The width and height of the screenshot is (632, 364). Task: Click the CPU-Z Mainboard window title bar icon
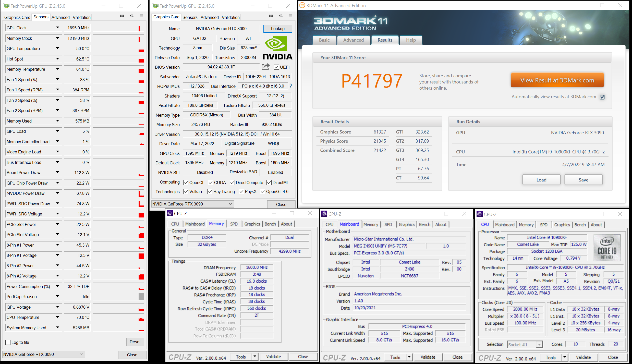point(324,214)
